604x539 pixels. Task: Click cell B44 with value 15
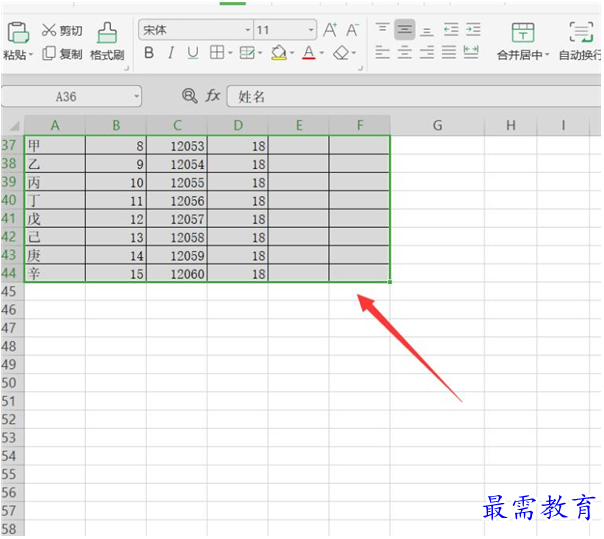[116, 274]
